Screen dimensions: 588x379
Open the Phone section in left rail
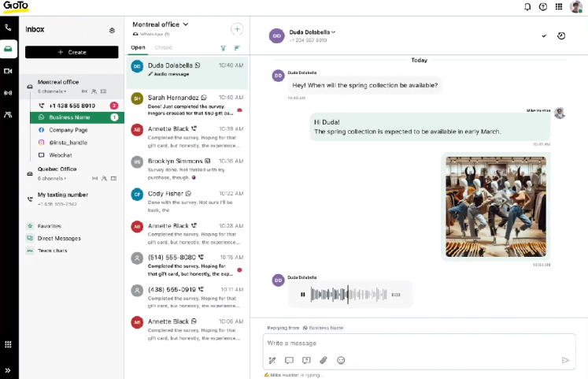click(x=8, y=28)
